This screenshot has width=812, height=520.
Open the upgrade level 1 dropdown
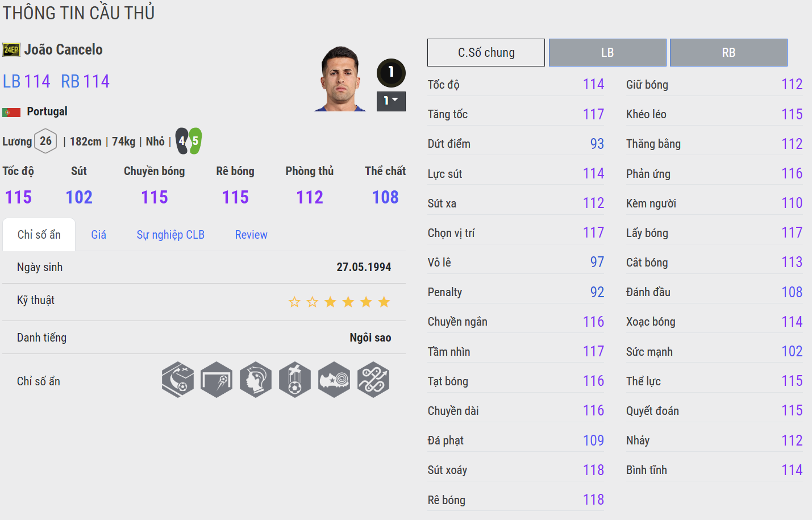point(391,101)
